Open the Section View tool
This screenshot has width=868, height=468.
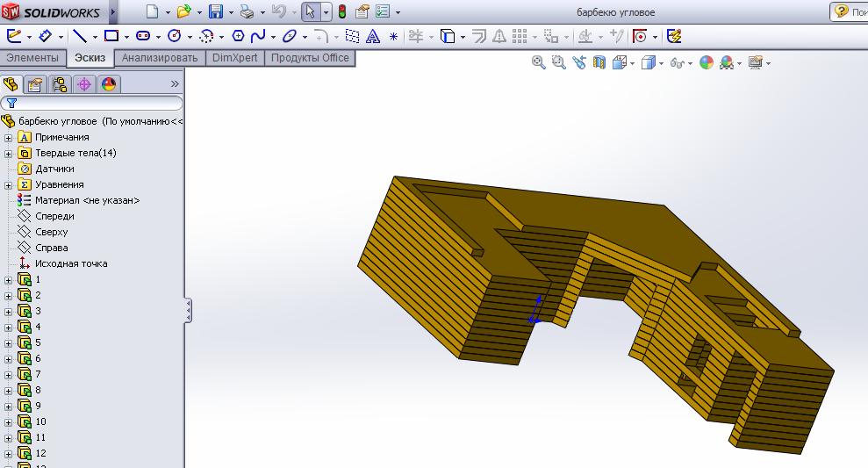(599, 62)
